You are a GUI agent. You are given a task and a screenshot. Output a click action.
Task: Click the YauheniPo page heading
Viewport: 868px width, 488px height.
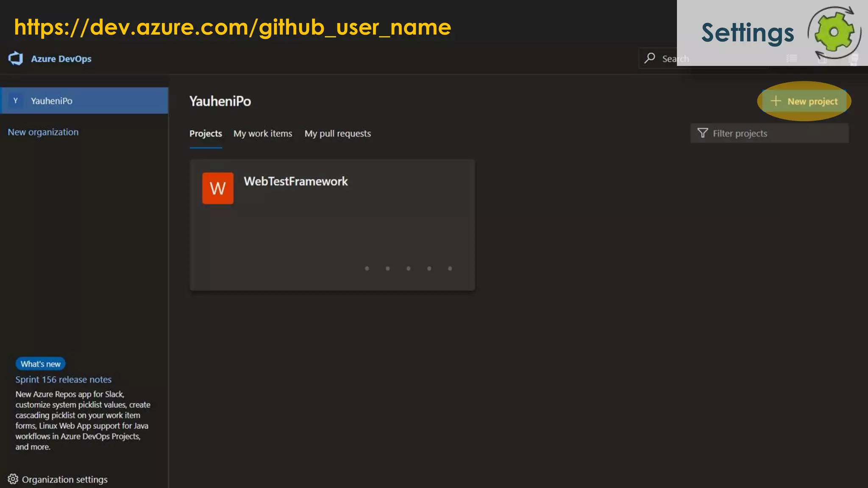pos(220,101)
